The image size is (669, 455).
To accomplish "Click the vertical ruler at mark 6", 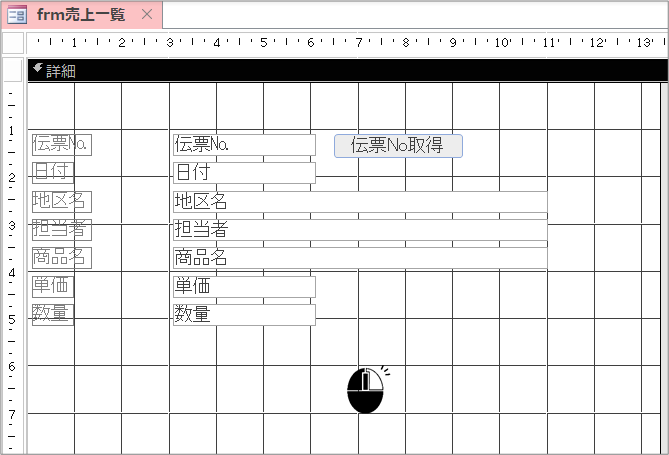I will tap(12, 366).
